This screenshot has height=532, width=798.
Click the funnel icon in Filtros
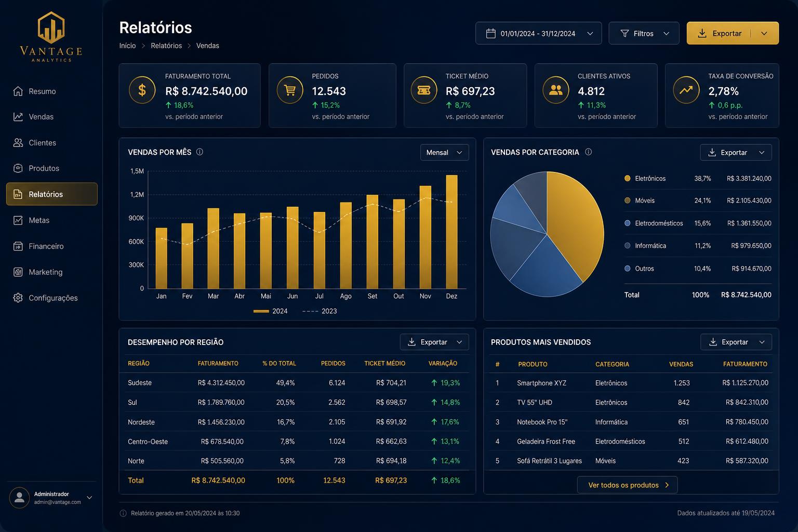(x=625, y=33)
